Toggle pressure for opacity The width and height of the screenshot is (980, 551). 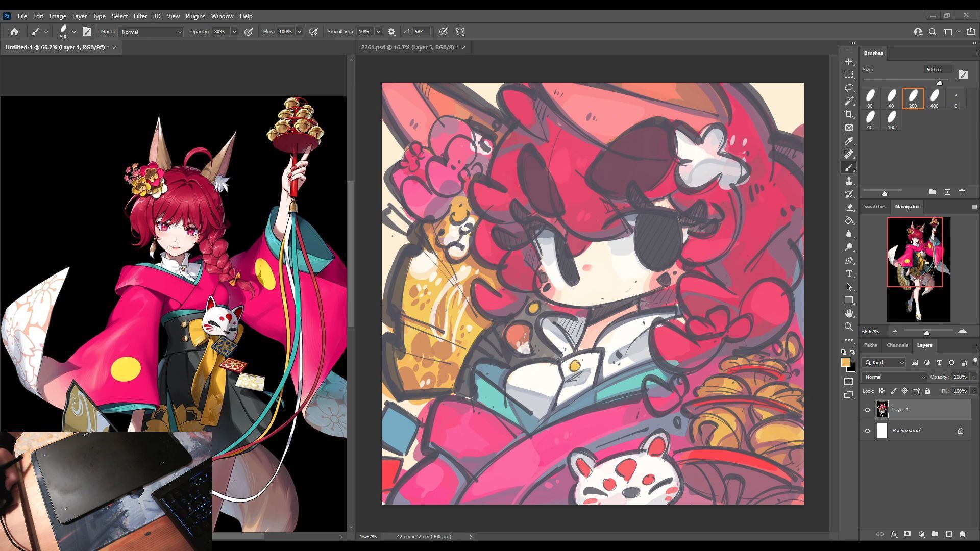pos(249,32)
